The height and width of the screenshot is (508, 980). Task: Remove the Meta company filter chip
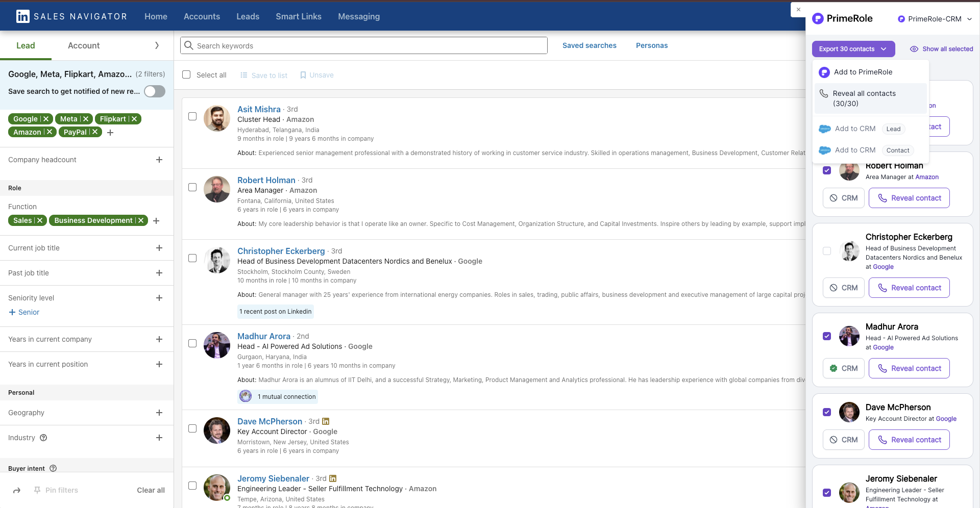pyautogui.click(x=86, y=119)
